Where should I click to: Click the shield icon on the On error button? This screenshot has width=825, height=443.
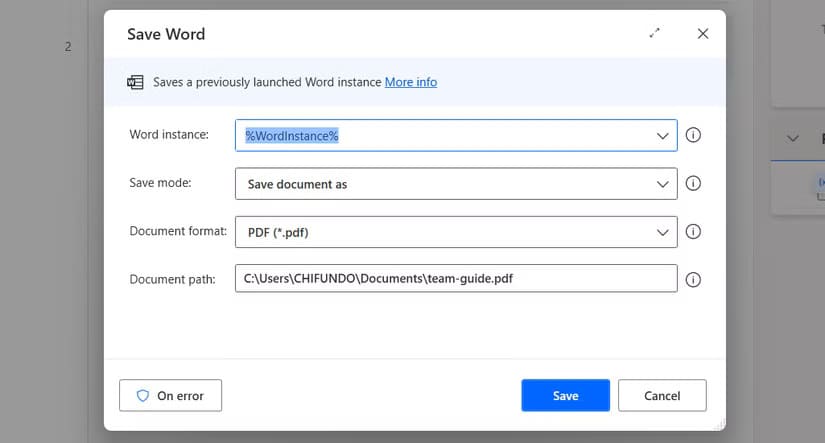(x=143, y=396)
